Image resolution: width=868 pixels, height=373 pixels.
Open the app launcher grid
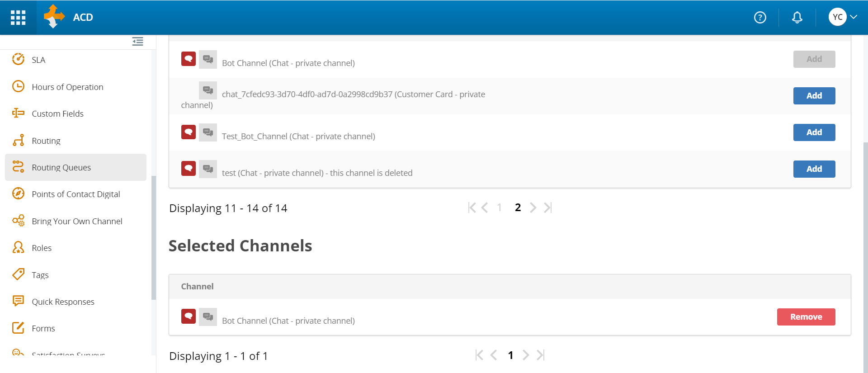[x=18, y=17]
